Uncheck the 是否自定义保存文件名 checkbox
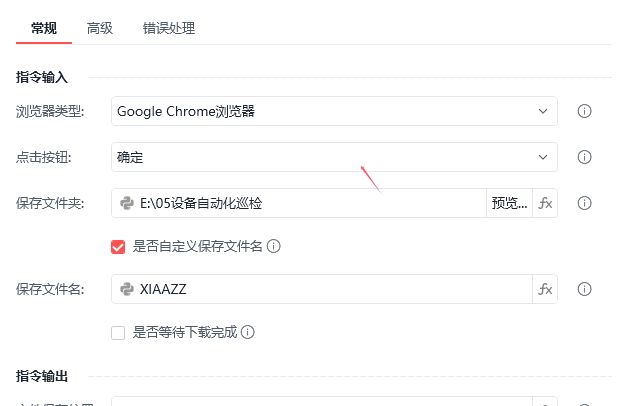The width and height of the screenshot is (628, 406). pos(118,246)
